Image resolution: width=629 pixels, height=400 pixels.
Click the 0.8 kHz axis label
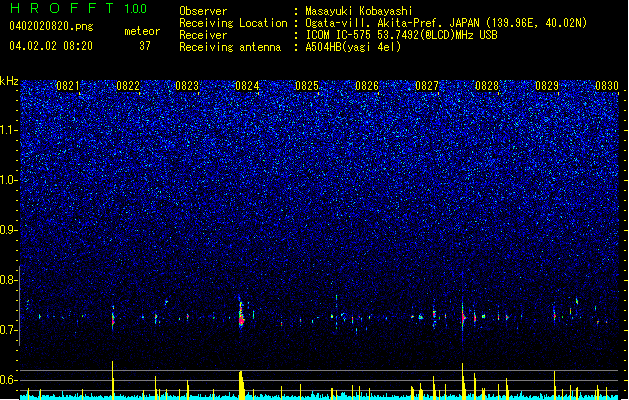[x=9, y=280]
